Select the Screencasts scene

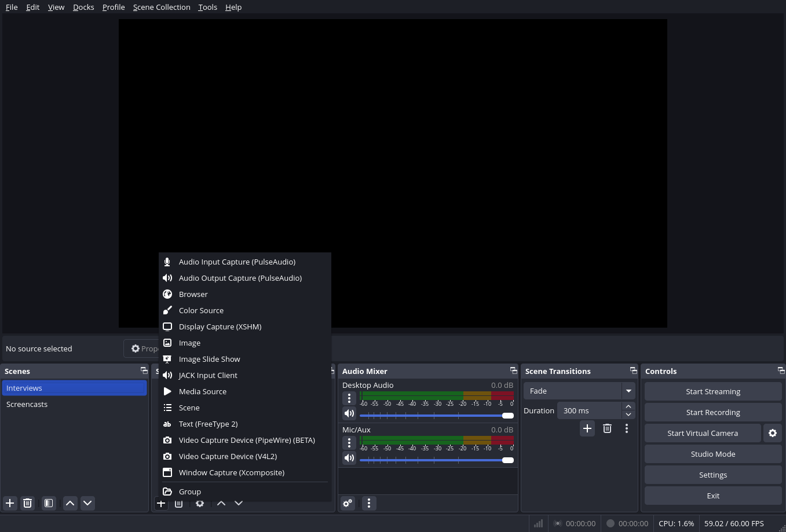(x=27, y=404)
